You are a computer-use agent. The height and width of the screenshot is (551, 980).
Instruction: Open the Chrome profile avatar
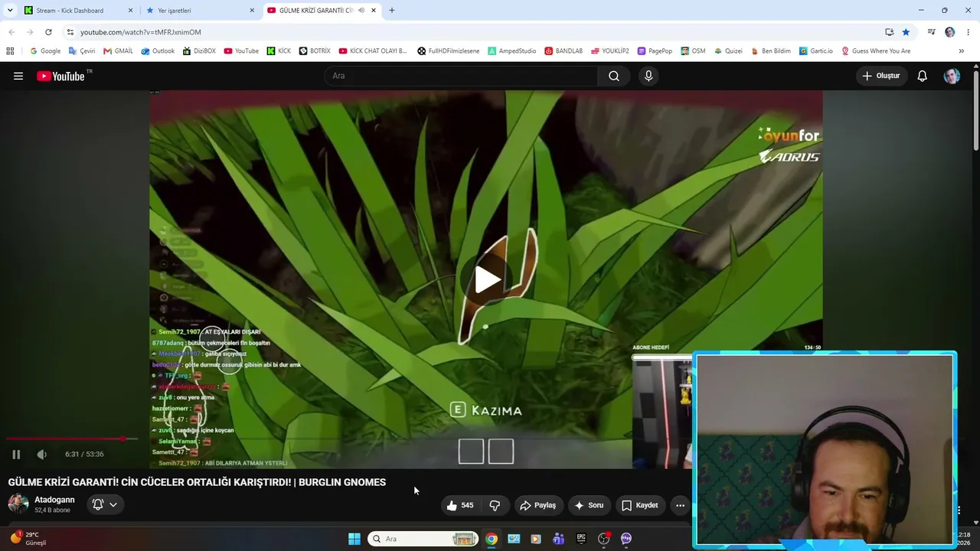[950, 32]
